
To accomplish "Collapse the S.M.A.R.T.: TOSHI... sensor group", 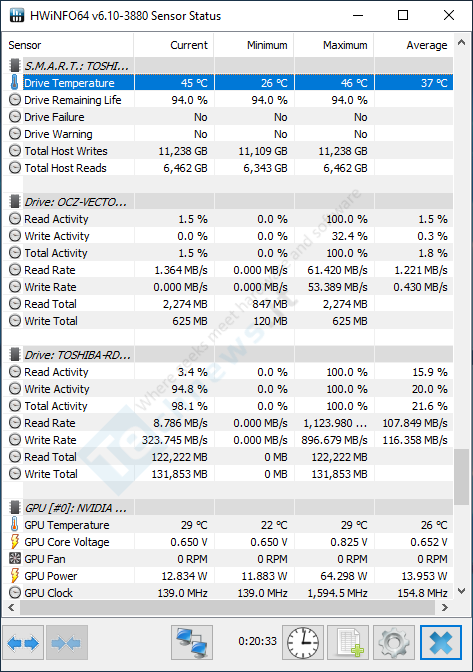I will click(69, 66).
